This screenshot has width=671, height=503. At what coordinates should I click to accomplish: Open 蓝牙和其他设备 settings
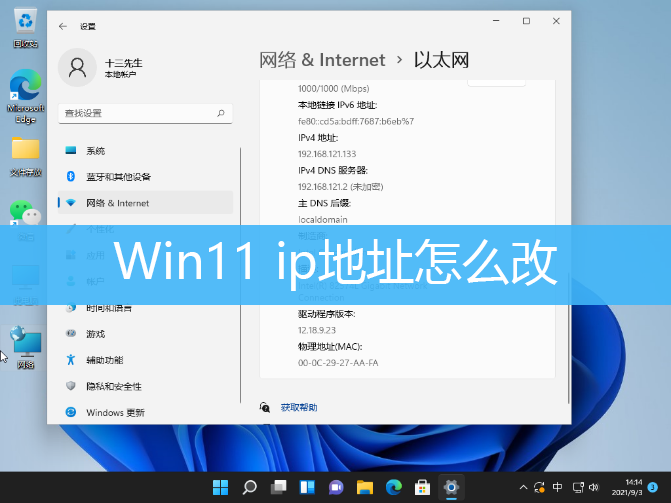tap(117, 177)
